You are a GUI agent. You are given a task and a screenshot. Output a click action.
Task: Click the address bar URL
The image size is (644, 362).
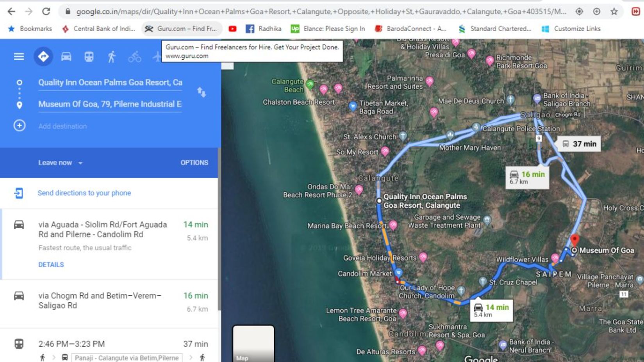(x=321, y=11)
